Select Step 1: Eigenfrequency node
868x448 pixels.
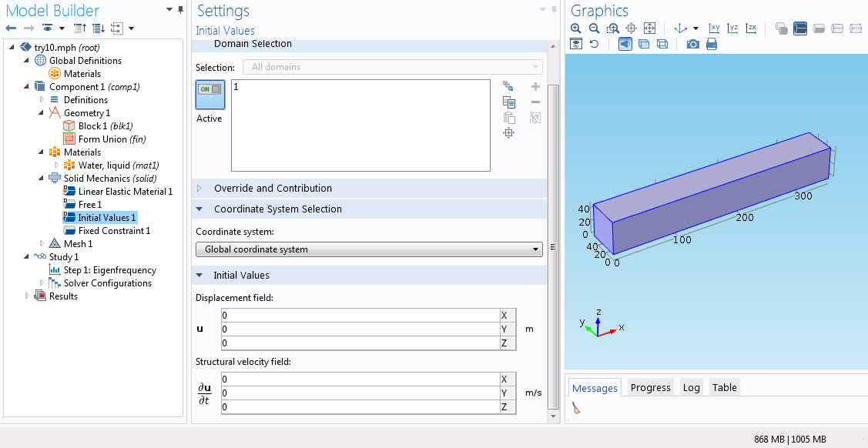click(x=109, y=270)
